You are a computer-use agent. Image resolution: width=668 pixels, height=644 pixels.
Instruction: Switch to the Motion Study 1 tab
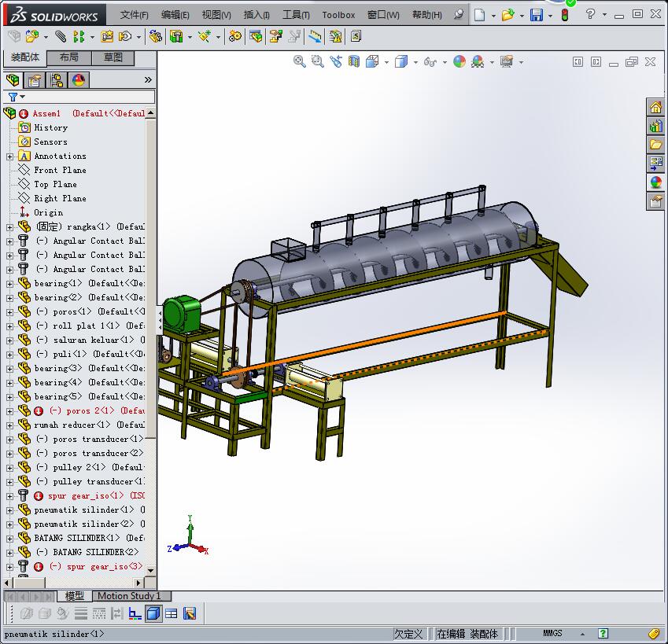point(129,596)
